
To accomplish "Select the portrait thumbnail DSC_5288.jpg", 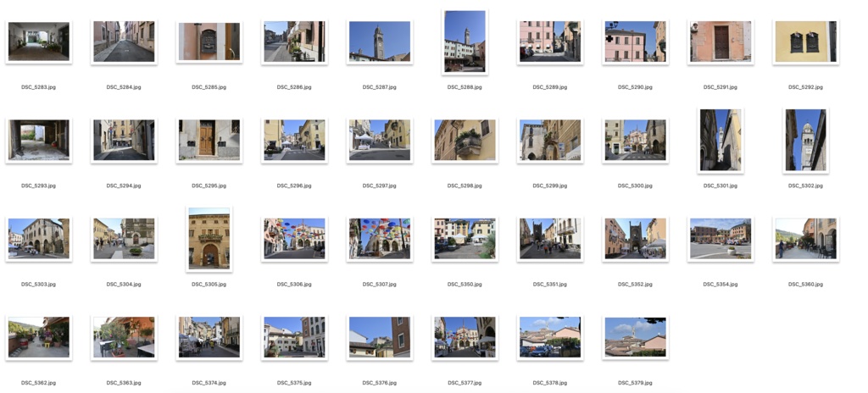I will tap(465, 42).
